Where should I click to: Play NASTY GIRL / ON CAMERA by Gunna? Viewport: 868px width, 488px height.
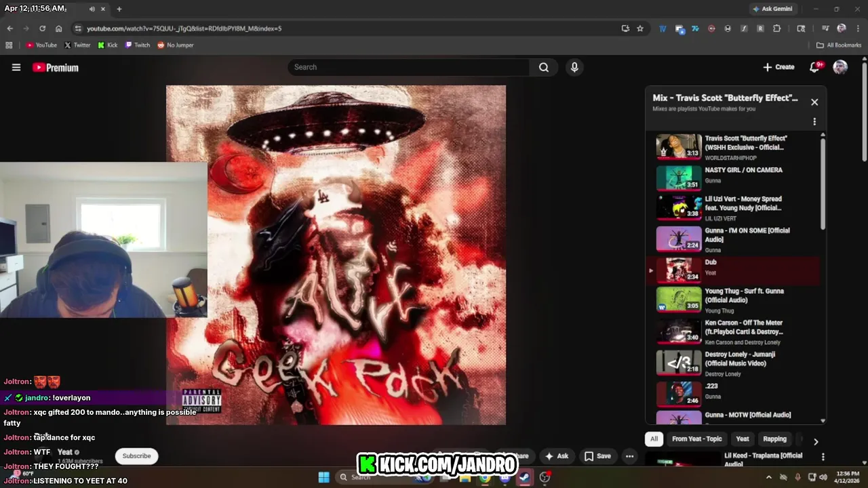pos(734,177)
